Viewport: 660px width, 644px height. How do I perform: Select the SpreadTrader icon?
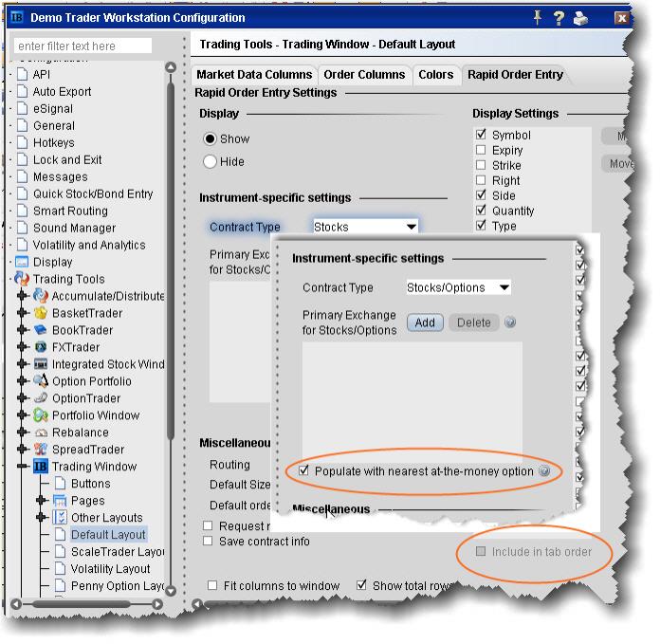tap(41, 450)
